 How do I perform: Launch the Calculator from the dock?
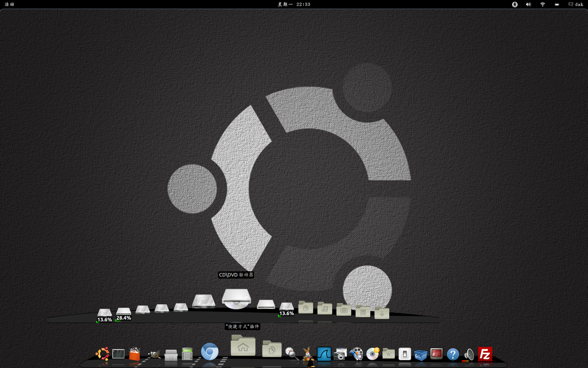pos(187,354)
